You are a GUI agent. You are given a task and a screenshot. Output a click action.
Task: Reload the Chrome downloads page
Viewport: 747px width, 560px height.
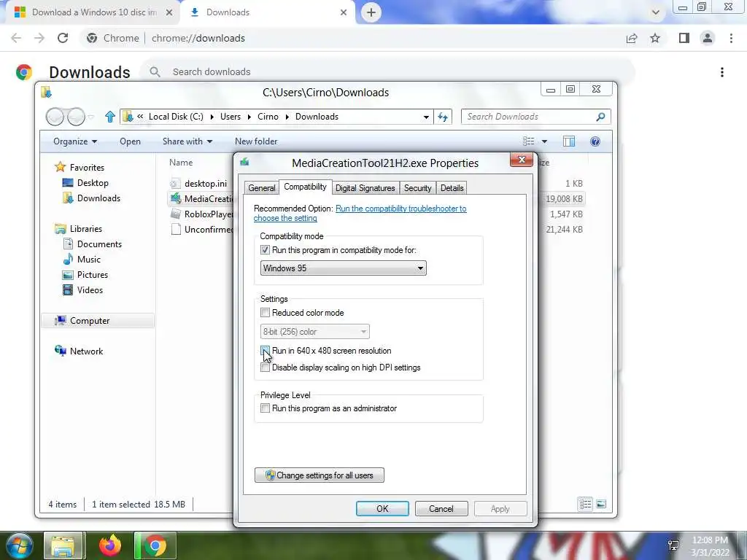(63, 38)
